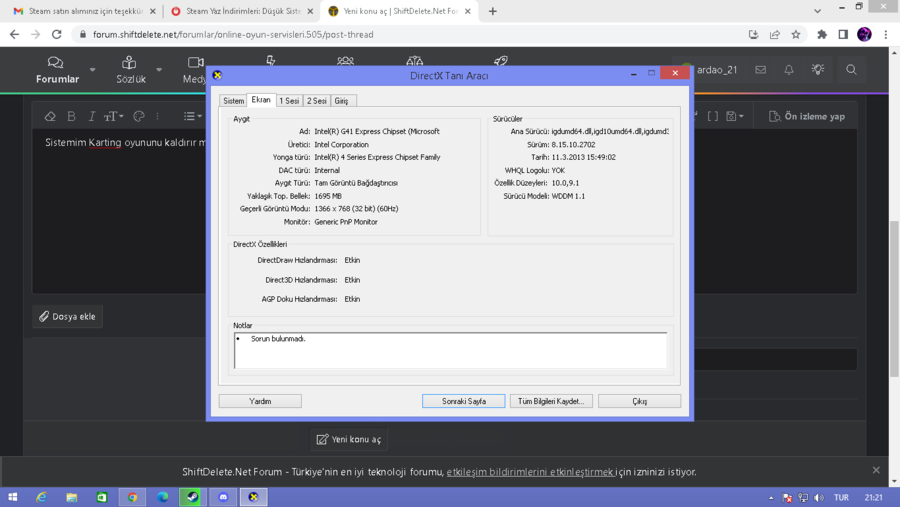The image size is (900, 507).
Task: Open the Sözlük section
Action: coord(130,70)
